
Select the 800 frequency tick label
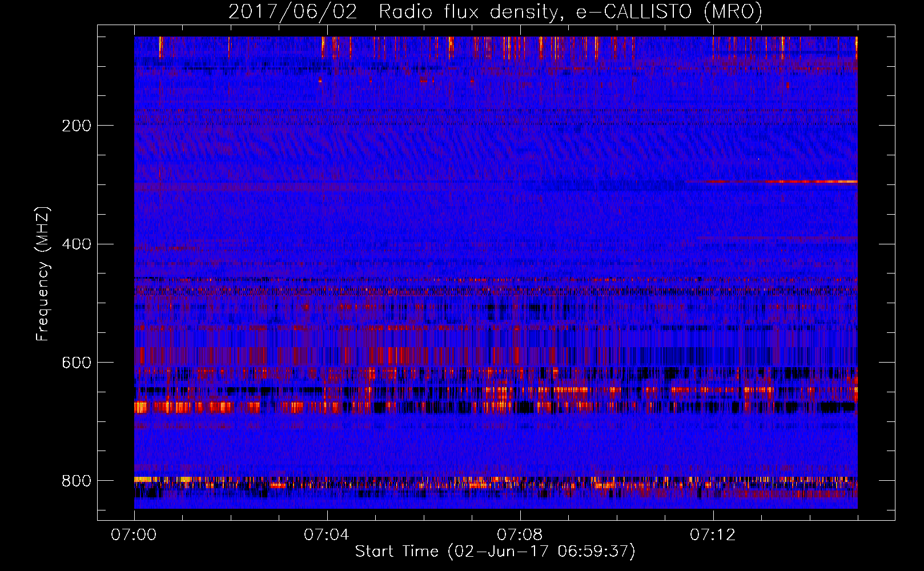[77, 481]
